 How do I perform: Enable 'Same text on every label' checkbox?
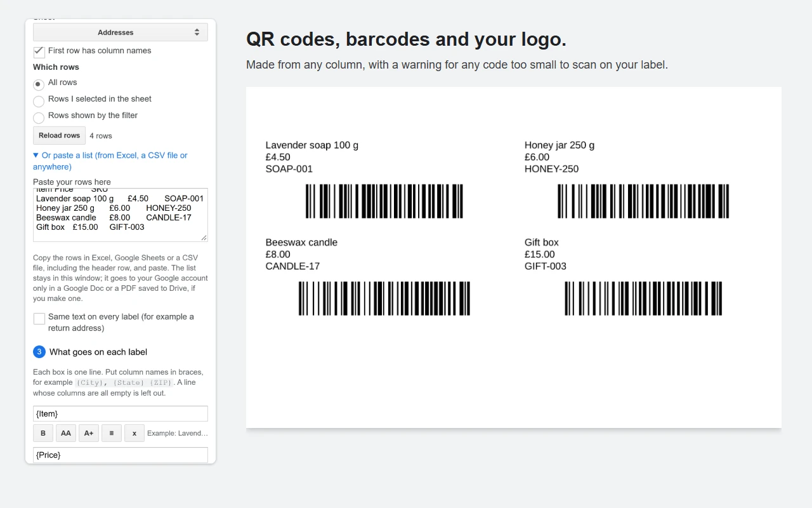click(x=39, y=318)
